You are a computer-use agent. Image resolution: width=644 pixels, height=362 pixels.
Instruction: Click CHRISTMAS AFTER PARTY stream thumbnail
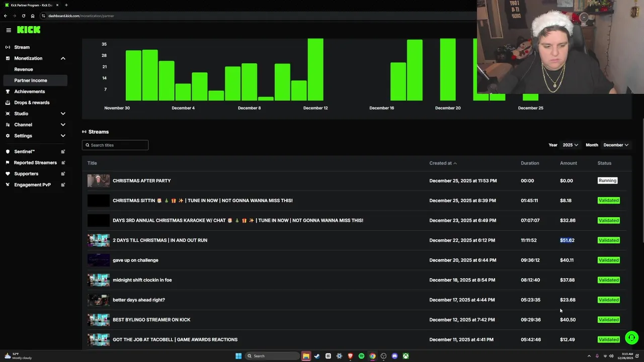click(x=99, y=180)
